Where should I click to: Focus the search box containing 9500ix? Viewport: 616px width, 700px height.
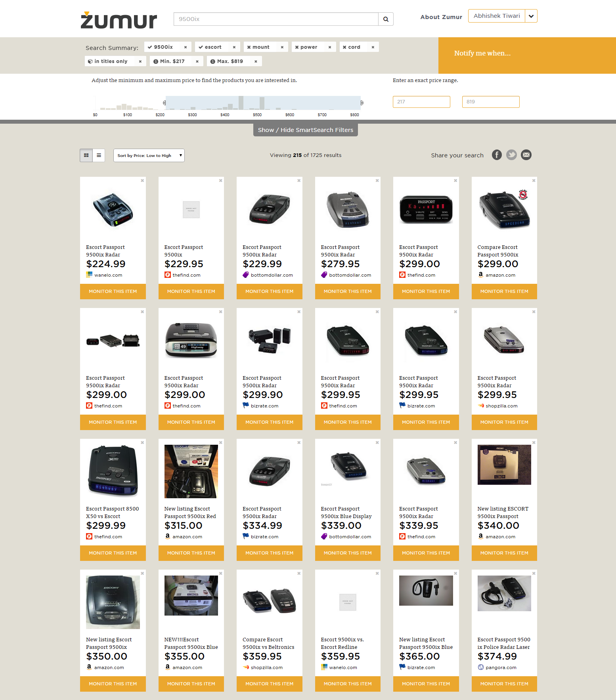[x=276, y=19]
